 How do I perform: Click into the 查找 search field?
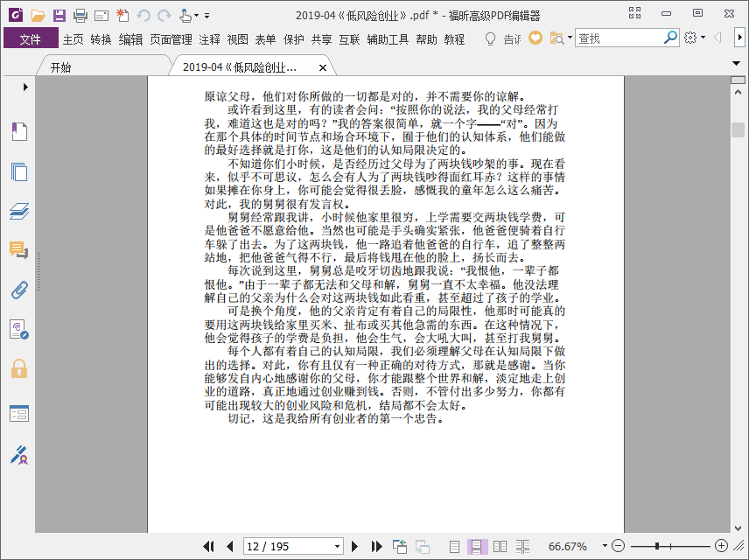coord(619,38)
